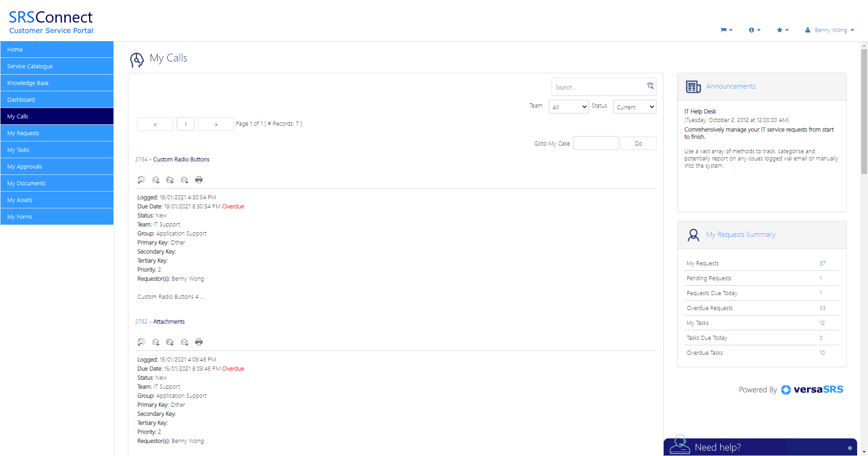Open call 2764 link
868x456 pixels.
(x=141, y=160)
